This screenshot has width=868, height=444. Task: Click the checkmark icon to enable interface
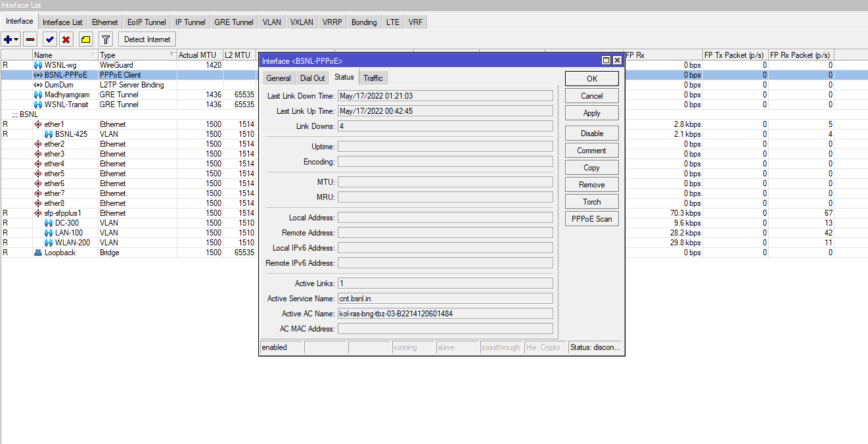click(49, 39)
